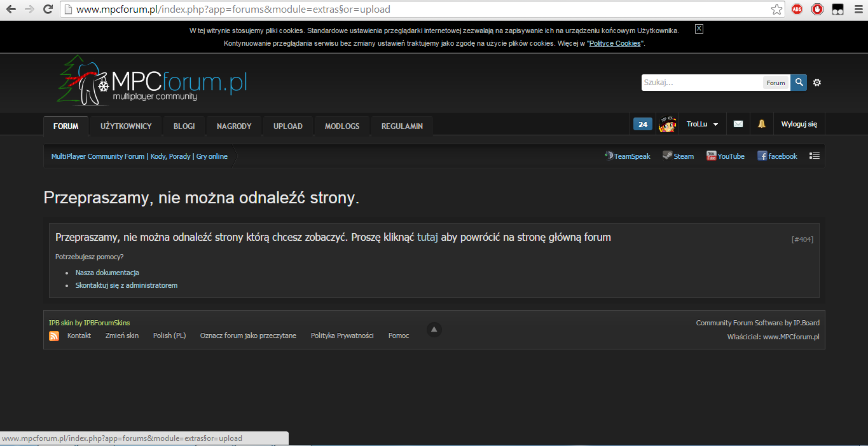Open the facebook link
The width and height of the screenshot is (868, 446).
[x=777, y=156]
